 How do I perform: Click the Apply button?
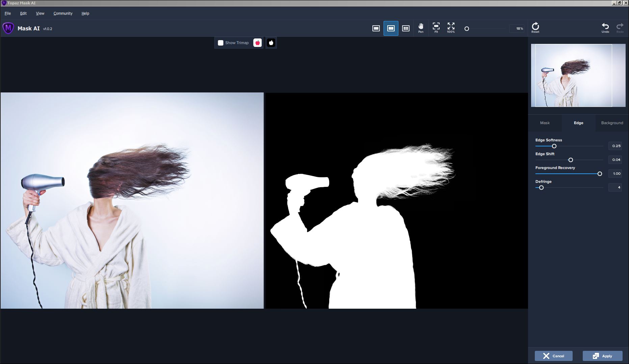point(602,356)
